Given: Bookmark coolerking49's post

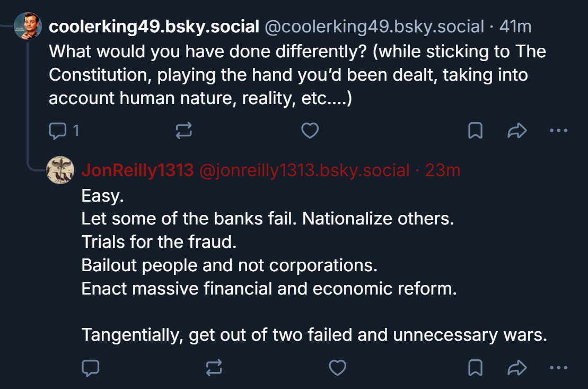Looking at the screenshot, I should coord(476,131).
